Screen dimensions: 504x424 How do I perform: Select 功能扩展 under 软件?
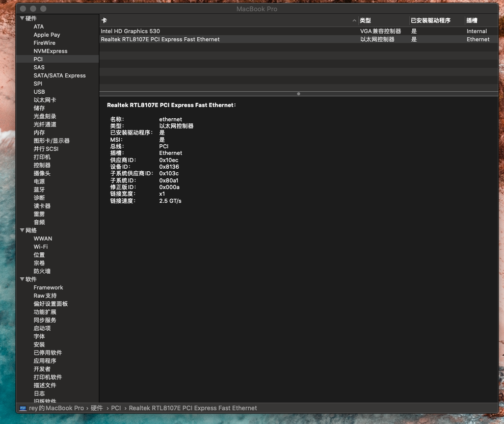[x=45, y=312]
